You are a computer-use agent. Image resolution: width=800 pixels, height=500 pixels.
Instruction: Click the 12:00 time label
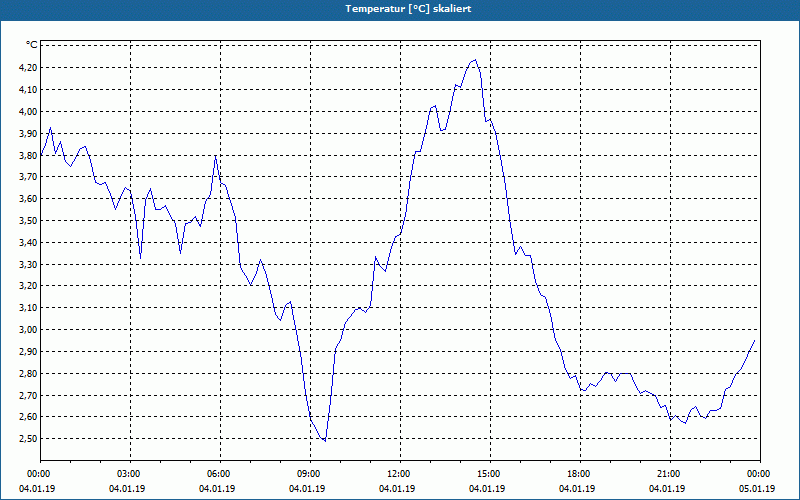pyautogui.click(x=397, y=474)
